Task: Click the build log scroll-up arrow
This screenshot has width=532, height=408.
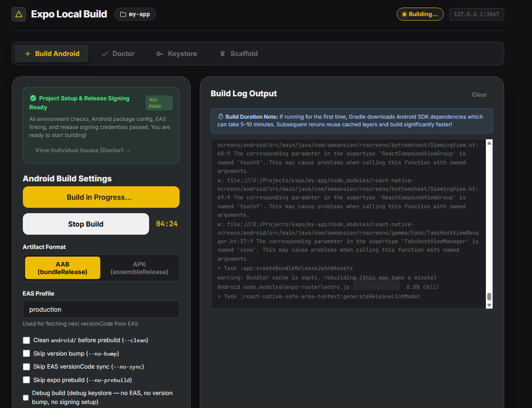Action: (489, 143)
